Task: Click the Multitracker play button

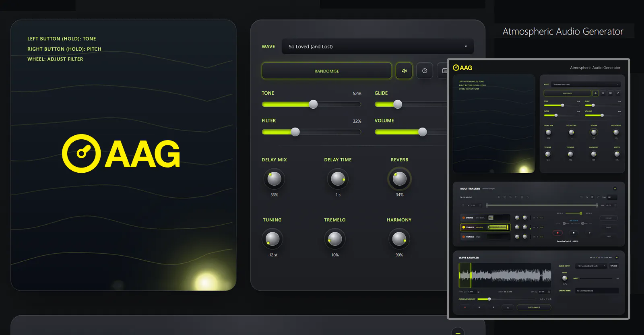Action: coord(590,233)
